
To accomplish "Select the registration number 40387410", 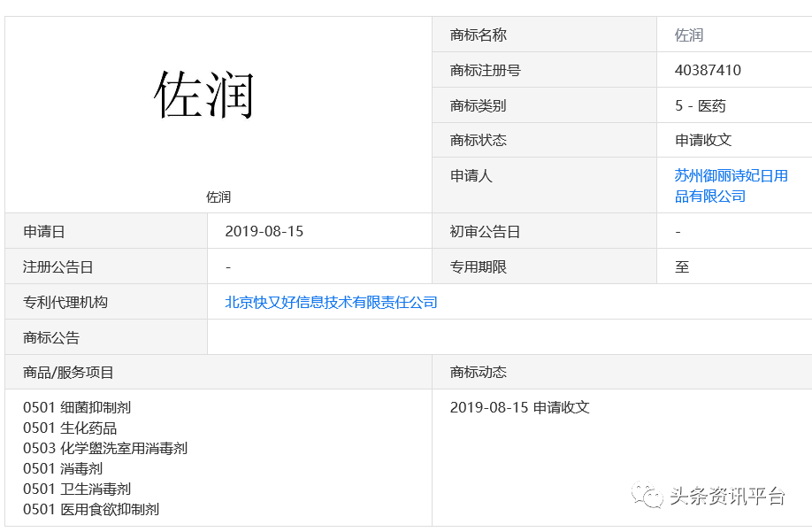I will tap(708, 70).
